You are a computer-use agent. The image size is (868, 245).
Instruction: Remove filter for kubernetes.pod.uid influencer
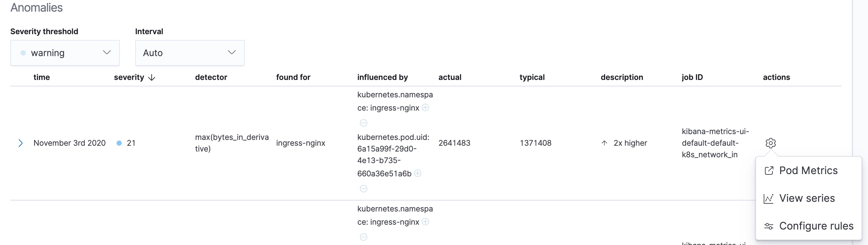363,189
